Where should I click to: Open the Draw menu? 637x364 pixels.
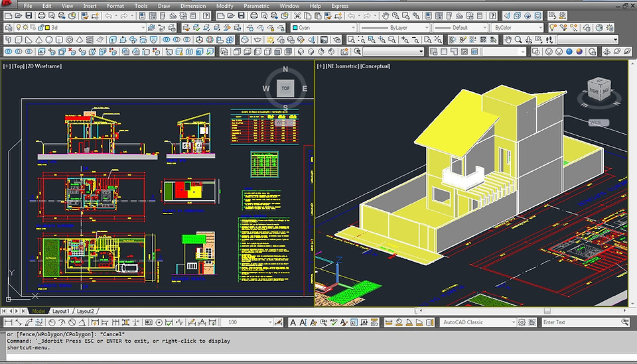(164, 6)
